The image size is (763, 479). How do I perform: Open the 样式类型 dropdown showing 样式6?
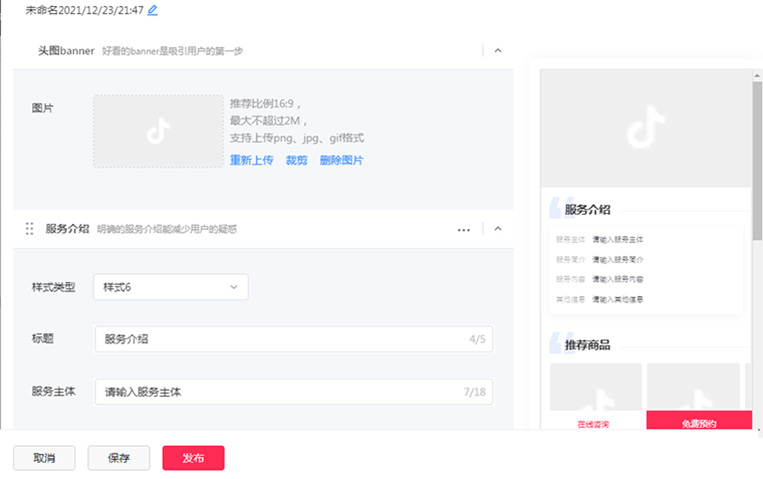(171, 287)
